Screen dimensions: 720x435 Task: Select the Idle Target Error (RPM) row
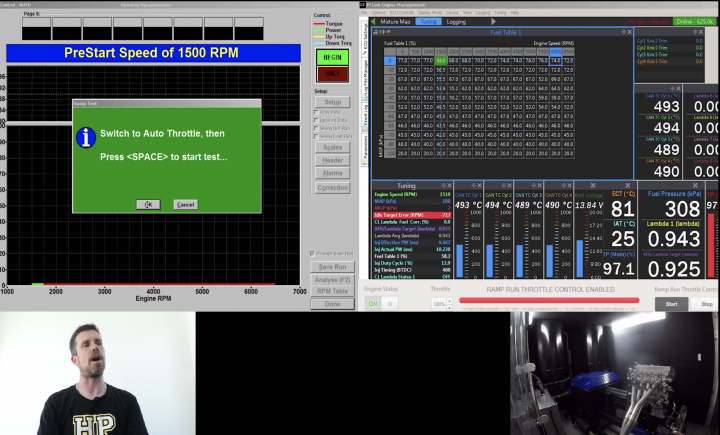tap(412, 215)
